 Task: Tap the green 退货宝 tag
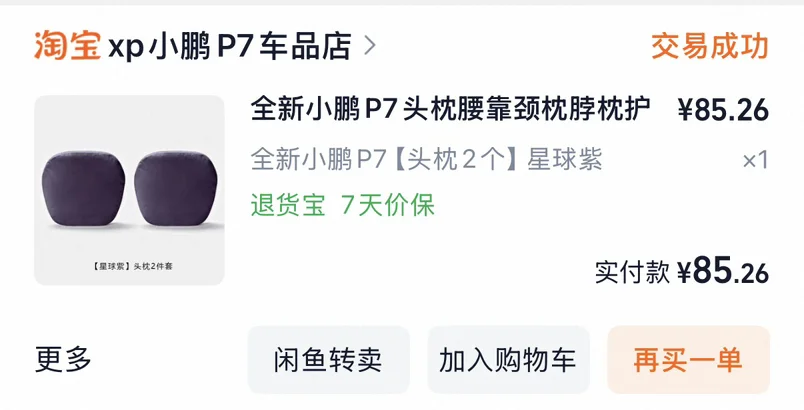pyautogui.click(x=288, y=205)
